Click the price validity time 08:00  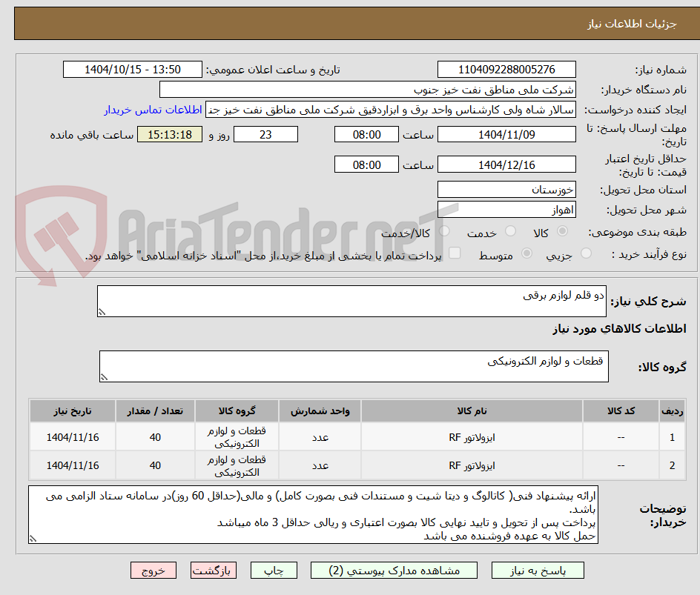366,164
